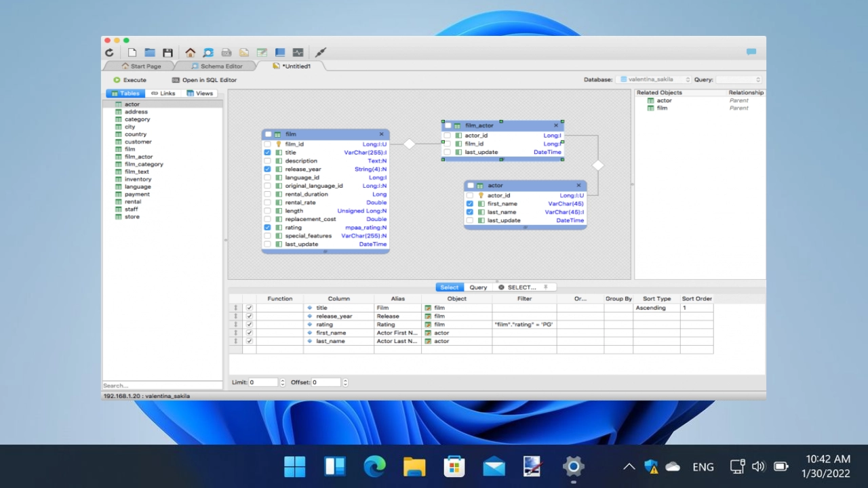Open File Explorer from the taskbar
The width and height of the screenshot is (868, 488).
click(414, 466)
